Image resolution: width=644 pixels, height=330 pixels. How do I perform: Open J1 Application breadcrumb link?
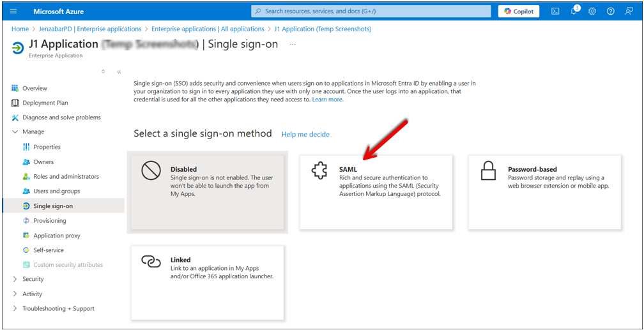click(323, 29)
